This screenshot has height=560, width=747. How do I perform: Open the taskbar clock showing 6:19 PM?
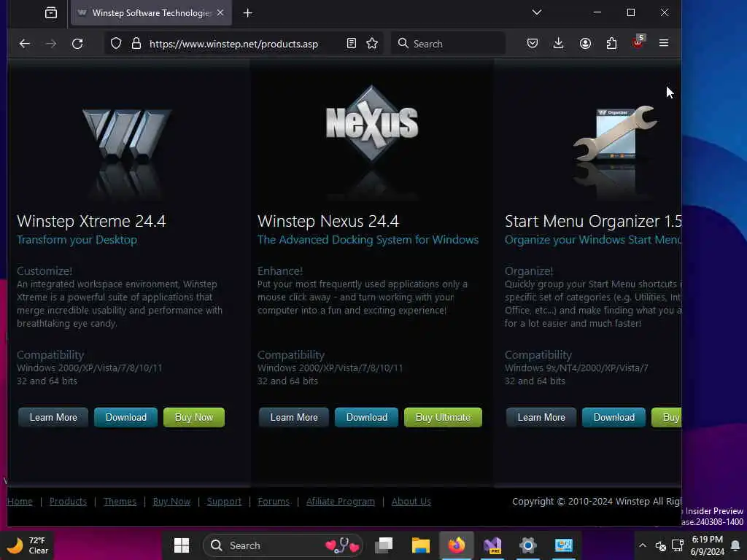(x=708, y=545)
